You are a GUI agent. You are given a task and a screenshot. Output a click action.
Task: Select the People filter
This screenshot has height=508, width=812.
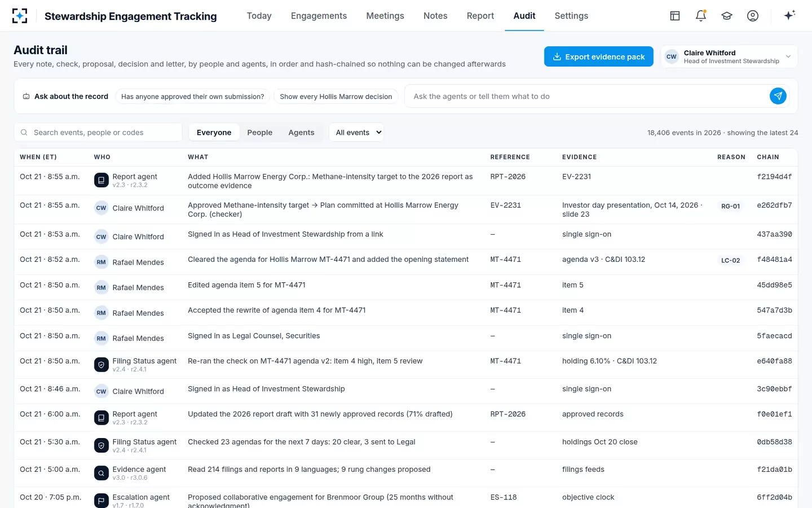point(260,132)
